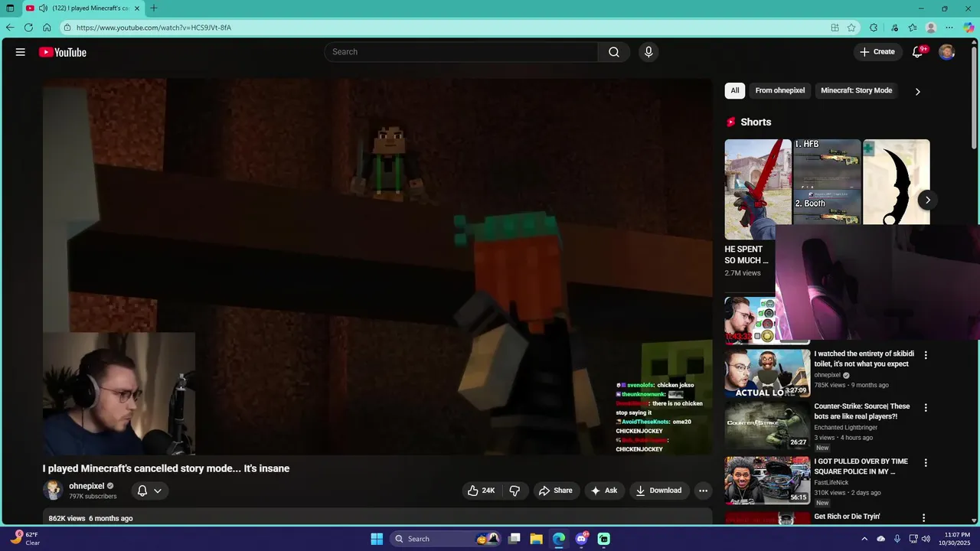Open the YouTube account avatar menu
Image resolution: width=980 pixels, height=551 pixels.
click(x=947, y=52)
